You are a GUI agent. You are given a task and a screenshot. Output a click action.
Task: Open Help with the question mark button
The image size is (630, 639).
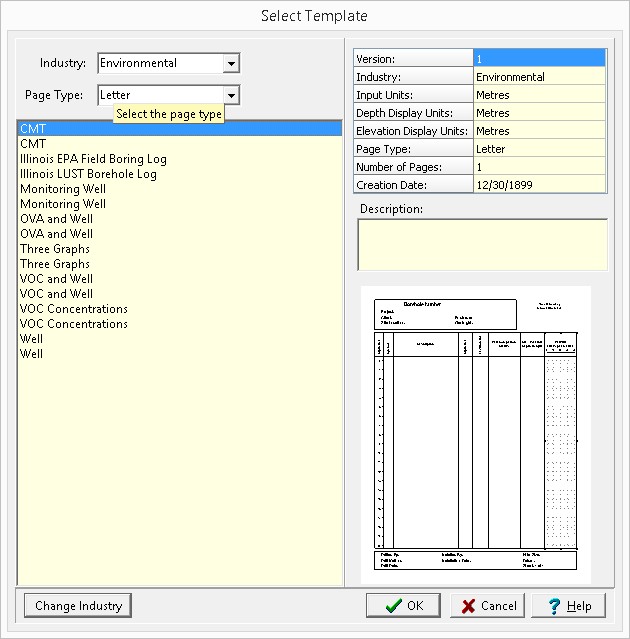tap(568, 605)
